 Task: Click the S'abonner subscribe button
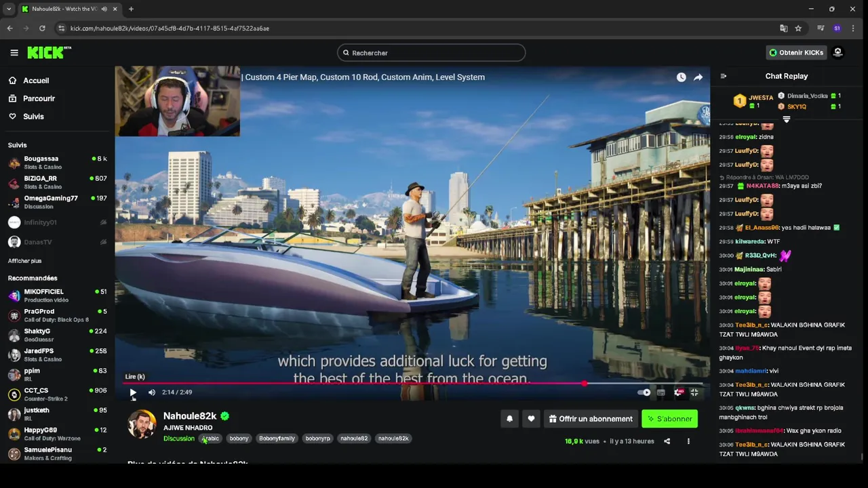pyautogui.click(x=669, y=419)
